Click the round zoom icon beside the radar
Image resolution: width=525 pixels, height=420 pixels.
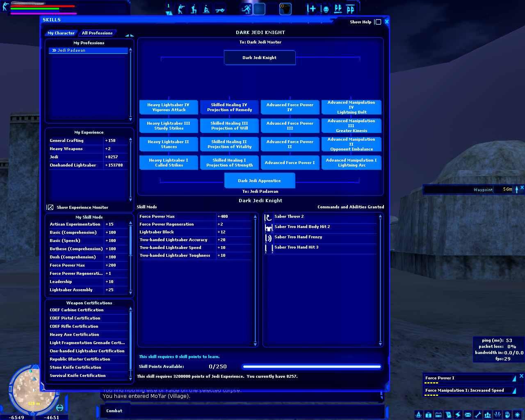(59, 407)
